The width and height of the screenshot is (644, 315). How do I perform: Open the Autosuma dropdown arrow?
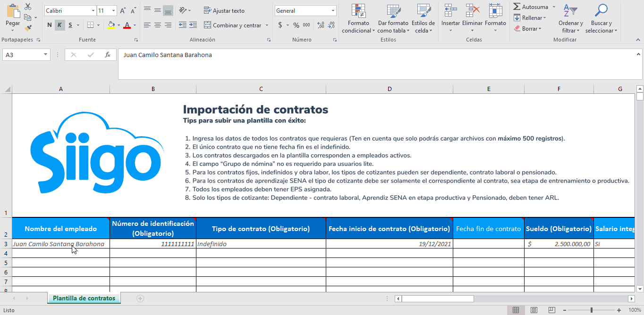(554, 7)
